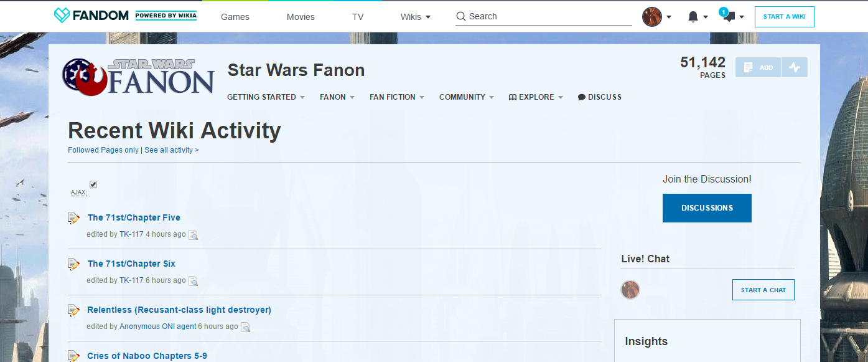868x362 pixels.
Task: Click the blue Discussions button
Action: [x=707, y=208]
